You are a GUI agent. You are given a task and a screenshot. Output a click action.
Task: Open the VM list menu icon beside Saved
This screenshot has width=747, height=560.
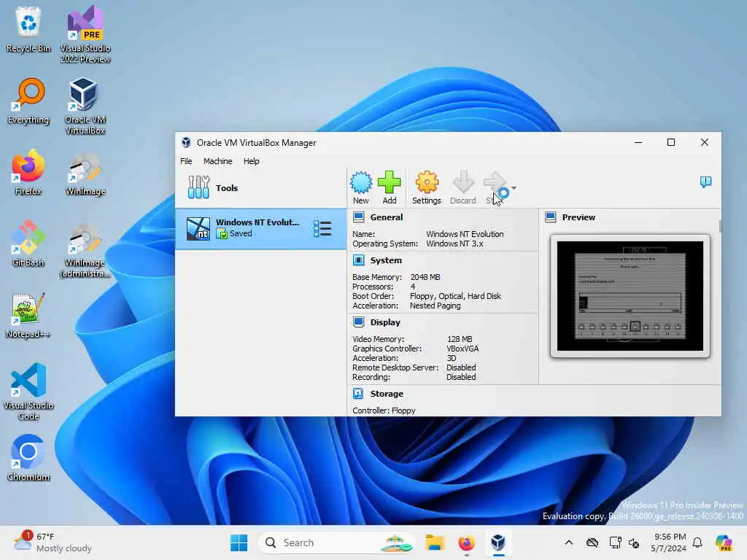click(322, 228)
